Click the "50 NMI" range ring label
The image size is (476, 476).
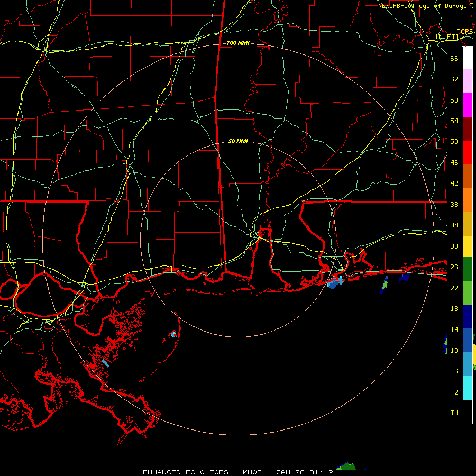[238, 141]
